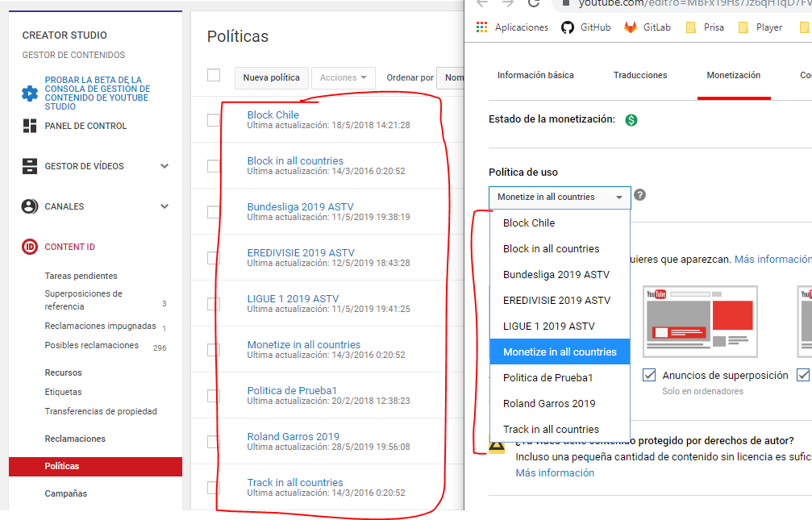Open the Bundesliga 2019 ASTV policy link

(x=300, y=206)
